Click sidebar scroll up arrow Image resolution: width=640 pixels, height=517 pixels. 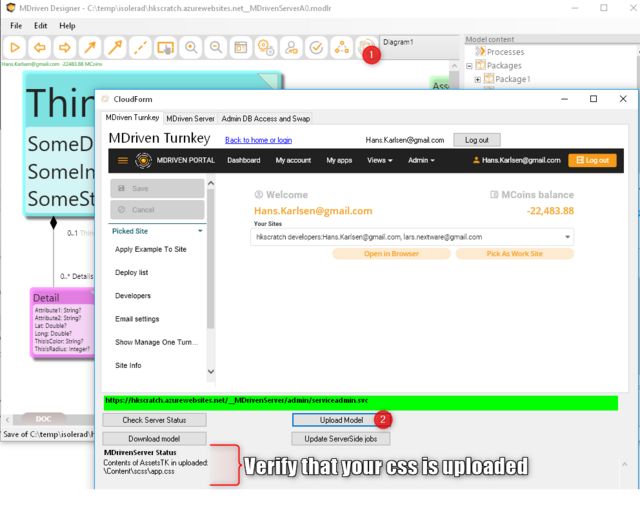211,184
